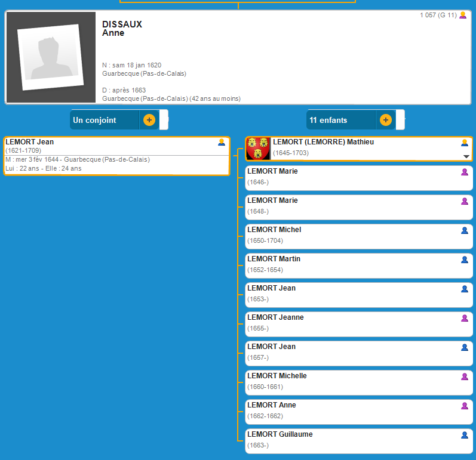Image resolution: width=476 pixels, height=460 pixels.
Task: Click the person icon on LEMORT Marie (1646-)
Action: [464, 172]
